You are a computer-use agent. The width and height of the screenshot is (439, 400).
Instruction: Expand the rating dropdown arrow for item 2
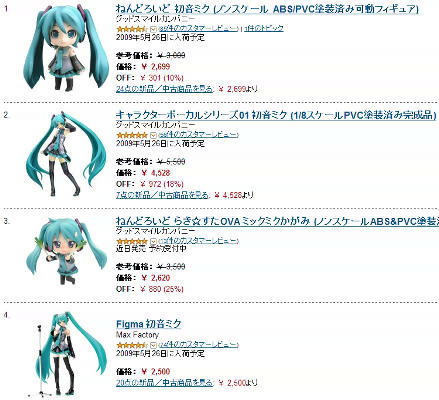tap(153, 135)
